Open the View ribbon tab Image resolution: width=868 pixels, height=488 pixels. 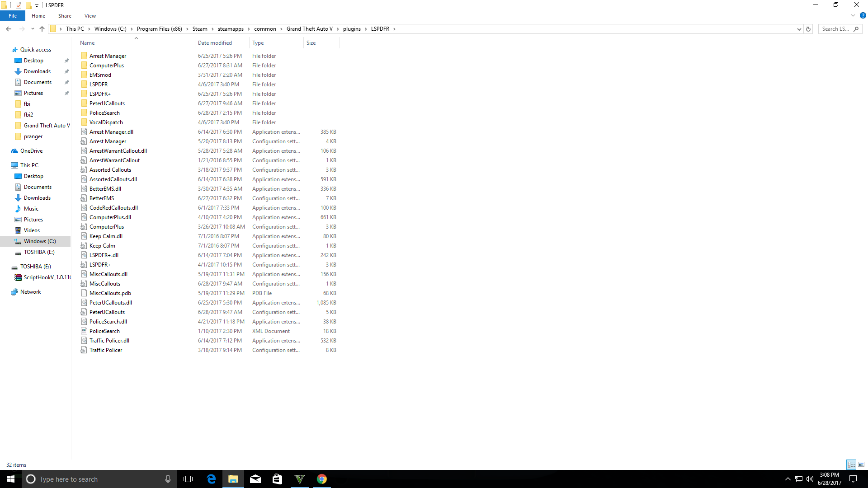[90, 16]
